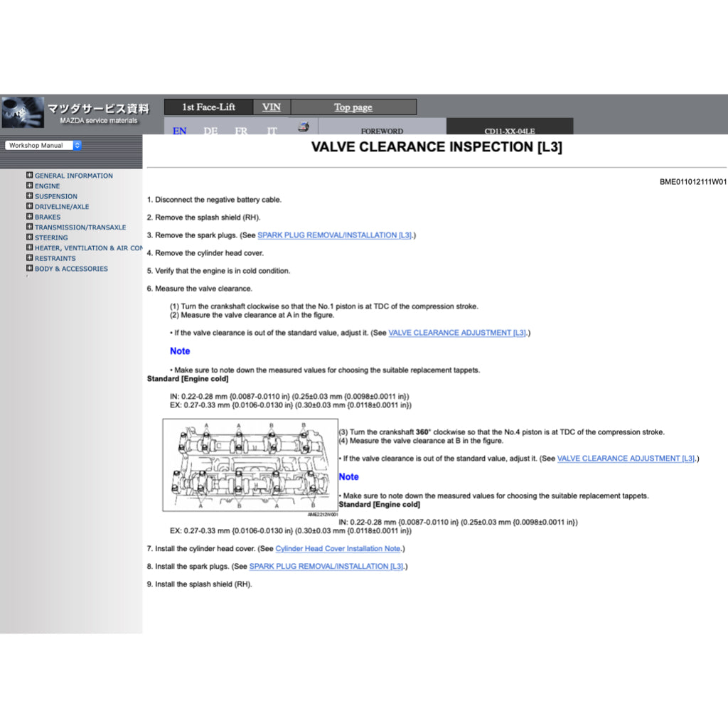Go to Top page
728x728 pixels.
click(x=353, y=107)
